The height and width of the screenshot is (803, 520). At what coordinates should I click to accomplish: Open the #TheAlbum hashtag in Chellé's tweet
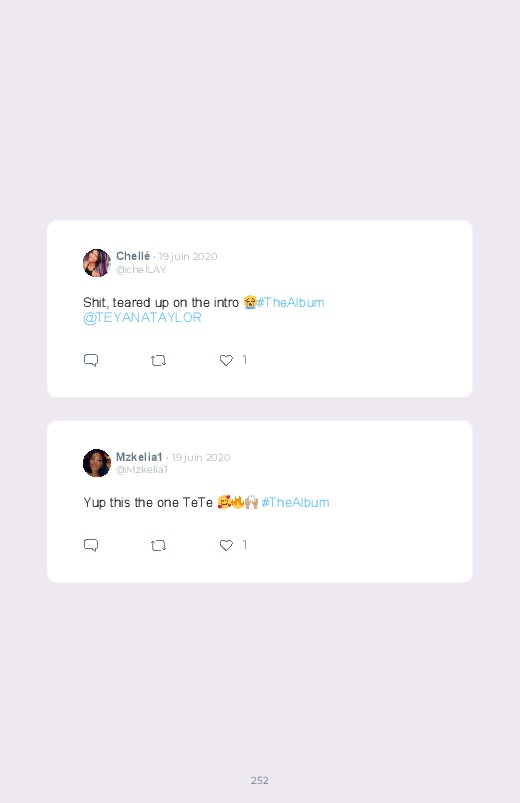tap(290, 302)
